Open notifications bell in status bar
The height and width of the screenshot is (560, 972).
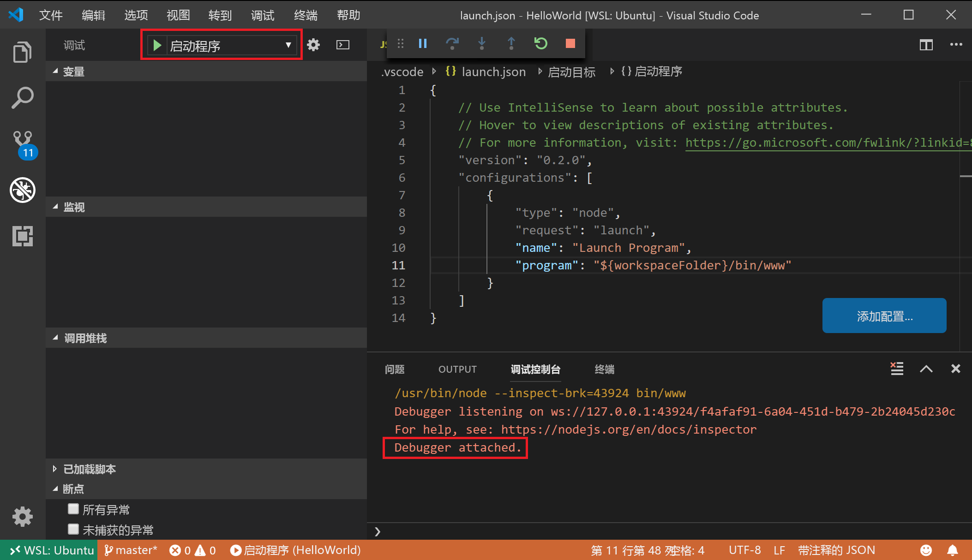(x=953, y=550)
